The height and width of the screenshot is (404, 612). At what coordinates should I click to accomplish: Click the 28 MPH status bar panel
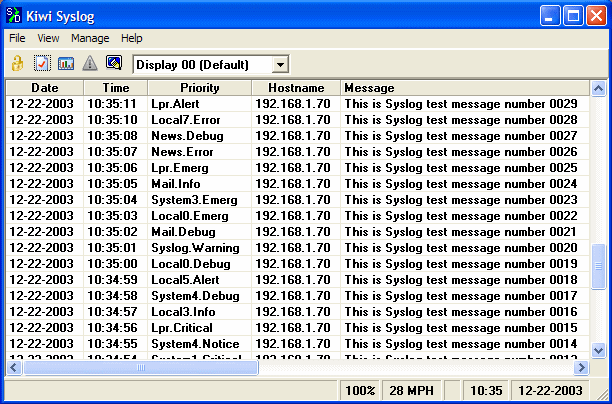click(411, 390)
